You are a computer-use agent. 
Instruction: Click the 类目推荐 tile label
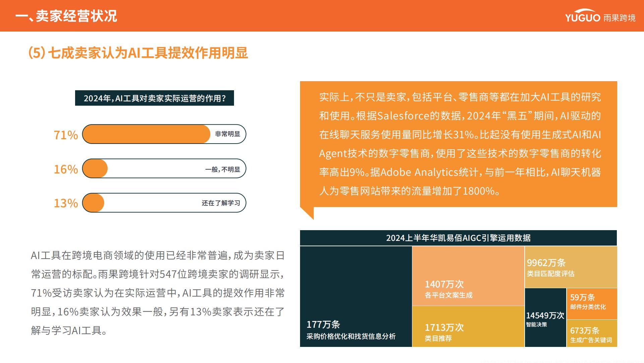click(438, 339)
